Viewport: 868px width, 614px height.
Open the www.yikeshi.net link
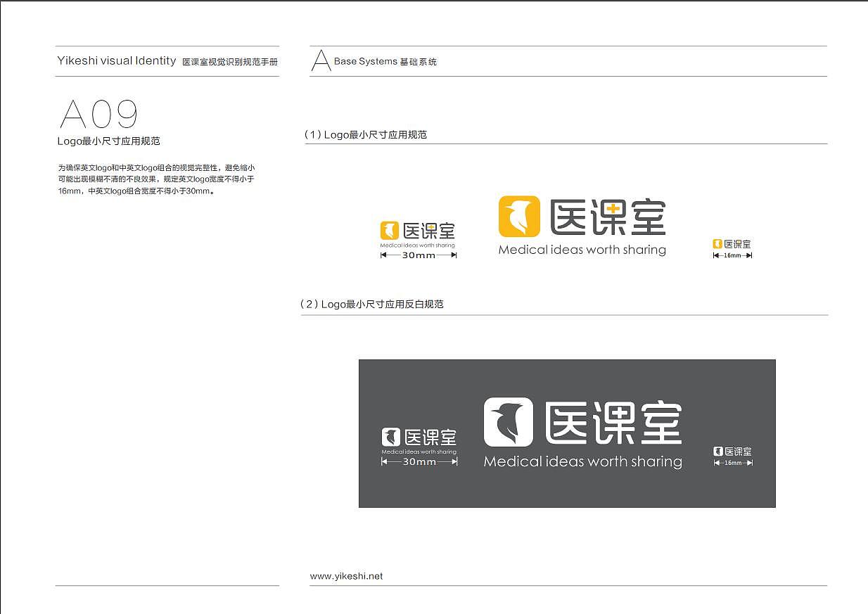(346, 576)
